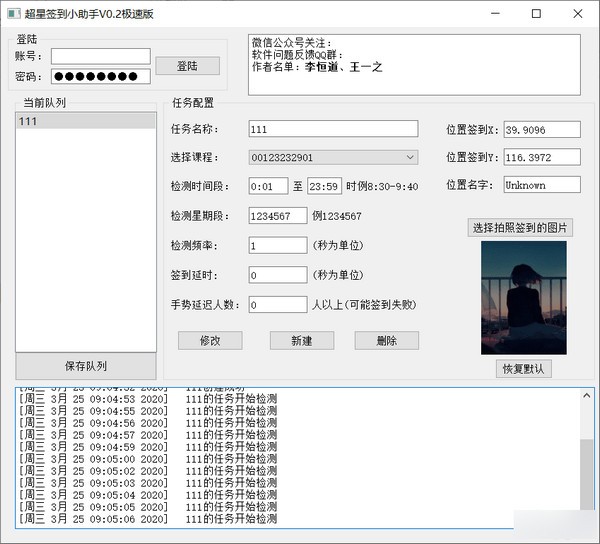Click the 位置名字 field showing Unknown
The height and width of the screenshot is (544, 600).
(542, 185)
